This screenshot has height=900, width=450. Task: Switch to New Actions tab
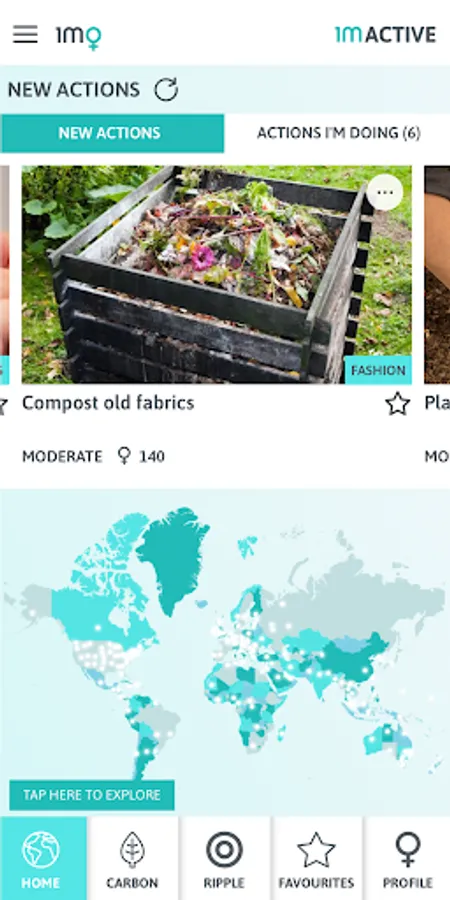[112, 133]
